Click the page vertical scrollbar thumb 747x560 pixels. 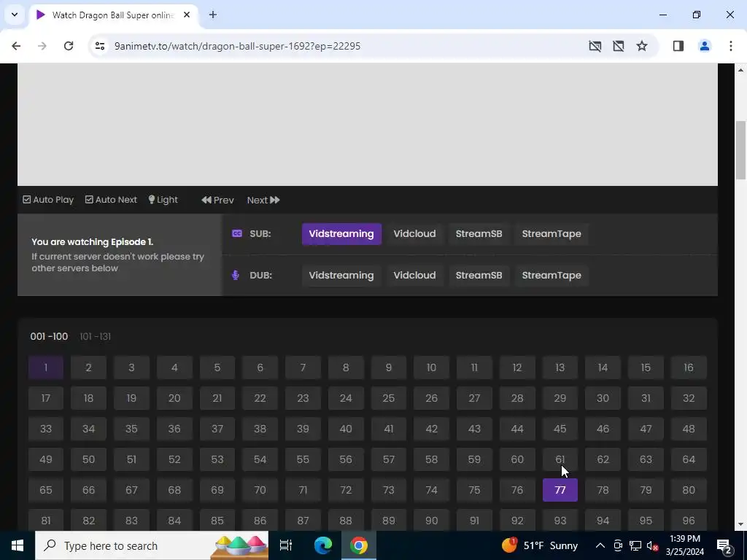740,150
